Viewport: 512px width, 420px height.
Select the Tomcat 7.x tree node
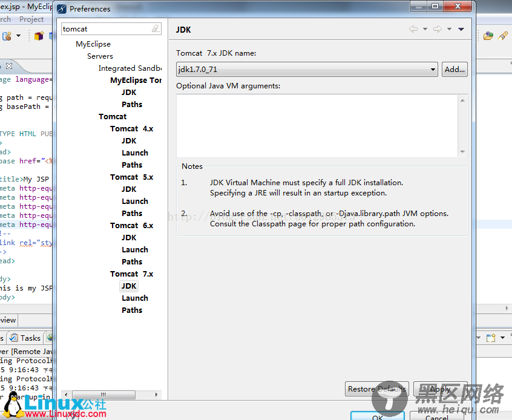point(131,274)
